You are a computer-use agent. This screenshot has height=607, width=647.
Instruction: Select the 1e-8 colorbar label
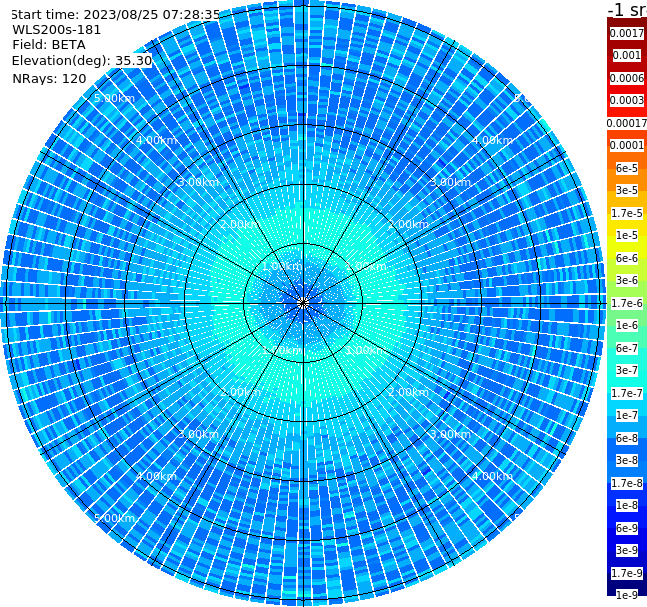[x=627, y=505]
